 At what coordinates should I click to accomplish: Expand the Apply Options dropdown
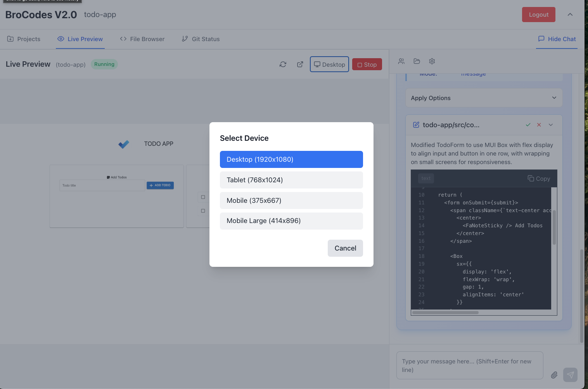pos(484,98)
